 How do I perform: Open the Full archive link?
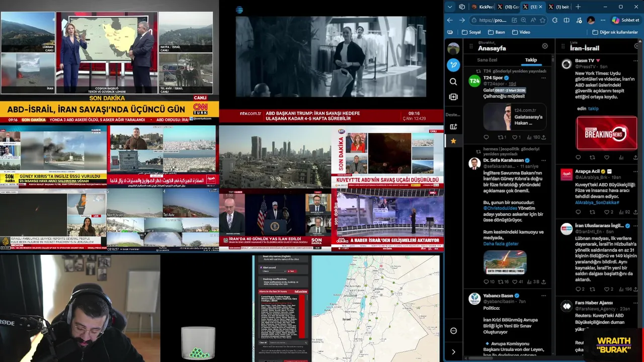(301, 292)
